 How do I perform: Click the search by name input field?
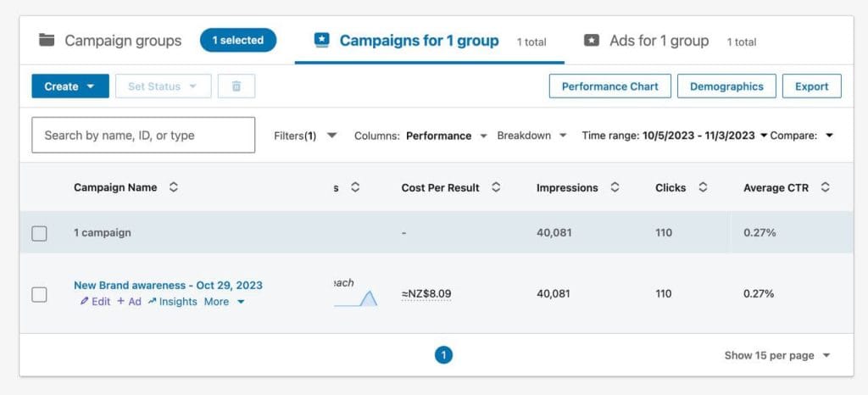point(143,135)
